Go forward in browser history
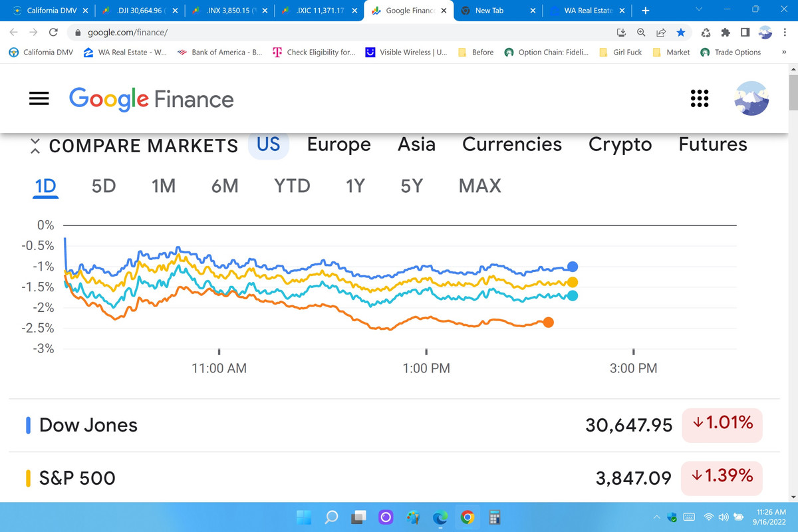Screen dimensions: 798x532 (x=33, y=32)
